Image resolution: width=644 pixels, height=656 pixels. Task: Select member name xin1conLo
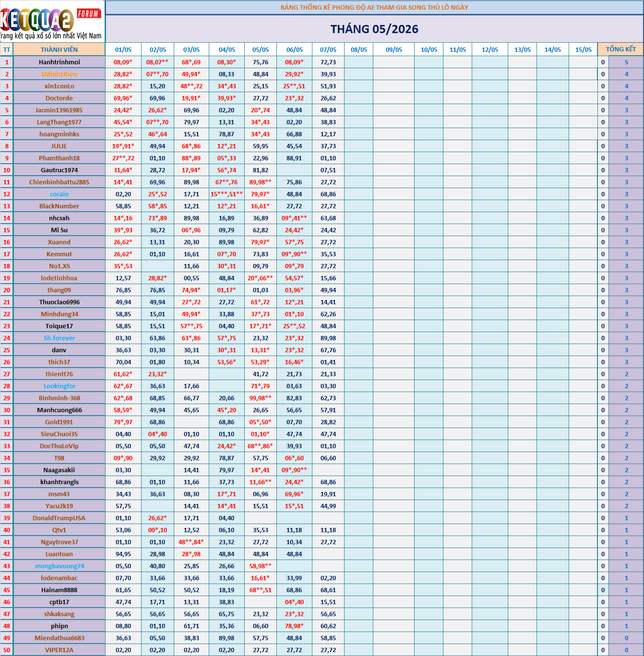coord(60,86)
